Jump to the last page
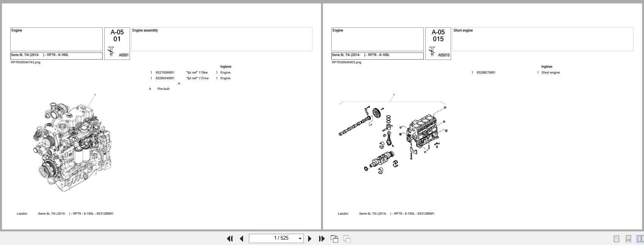Viewport: 644px width, 245px height. (x=322, y=239)
